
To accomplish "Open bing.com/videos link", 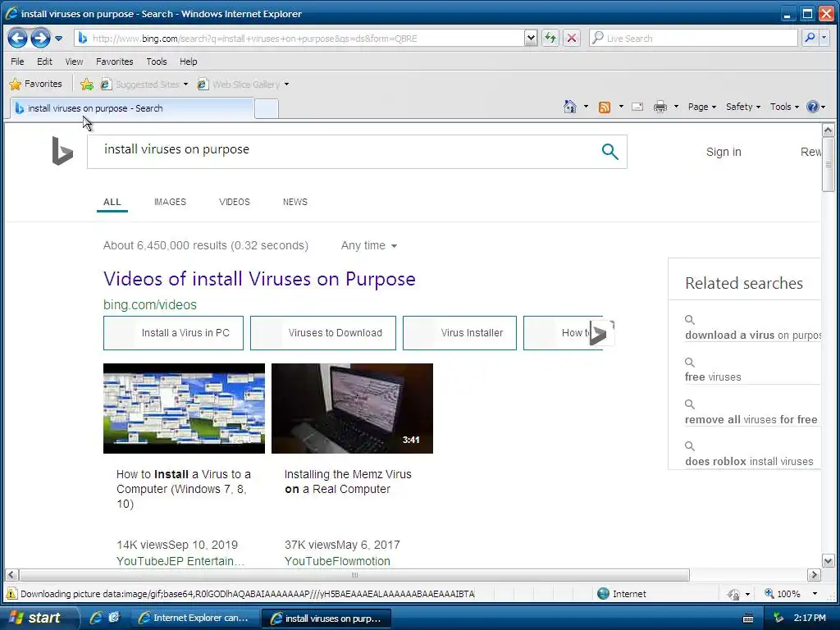I will click(x=150, y=305).
